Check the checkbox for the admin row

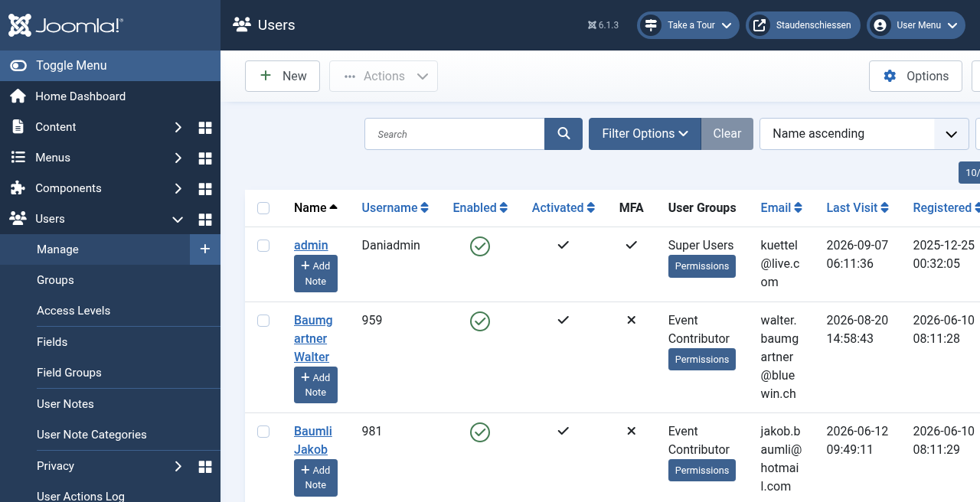tap(263, 246)
